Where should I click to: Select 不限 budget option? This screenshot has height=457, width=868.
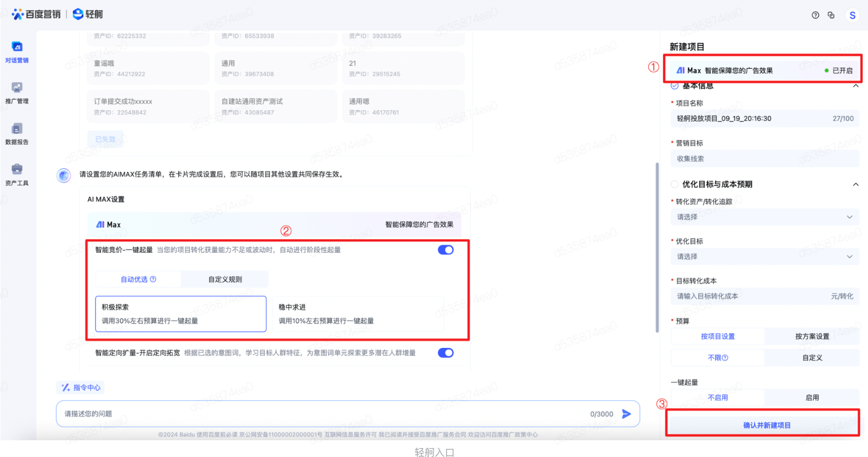(717, 358)
